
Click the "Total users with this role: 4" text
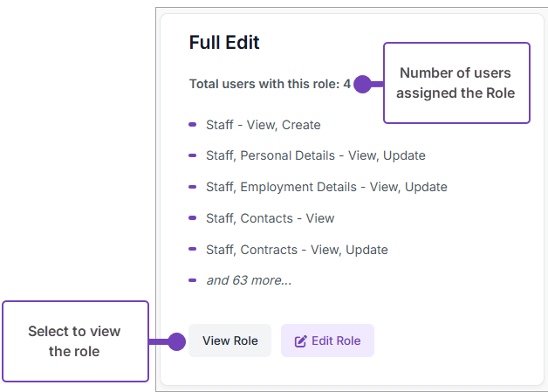270,85
